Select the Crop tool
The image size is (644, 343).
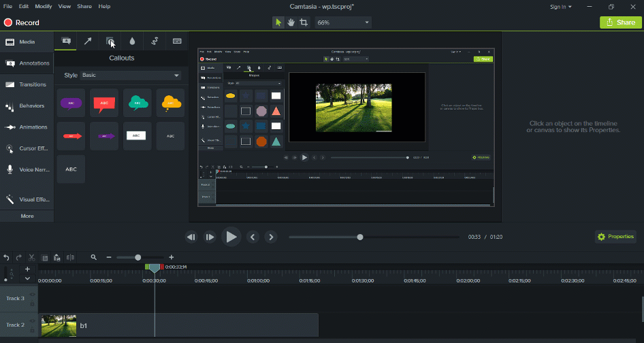(x=304, y=22)
